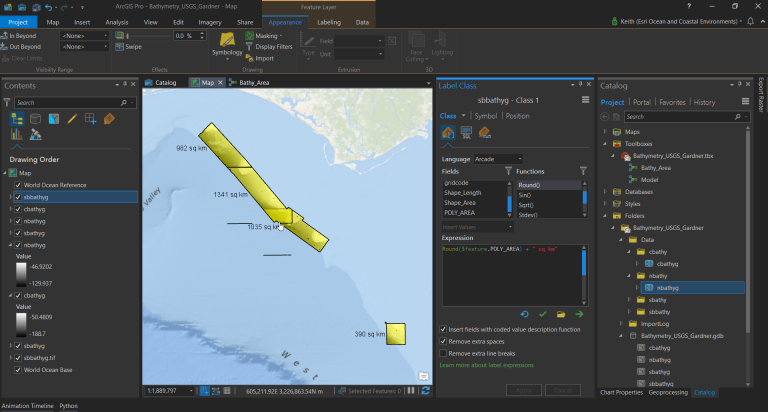Open the Geoprocessing tab at bottom right
The image size is (768, 412).
pyautogui.click(x=668, y=392)
